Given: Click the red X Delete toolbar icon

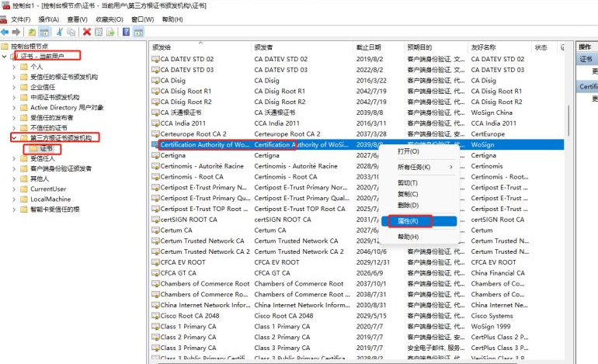Looking at the screenshot, I should click(86, 32).
